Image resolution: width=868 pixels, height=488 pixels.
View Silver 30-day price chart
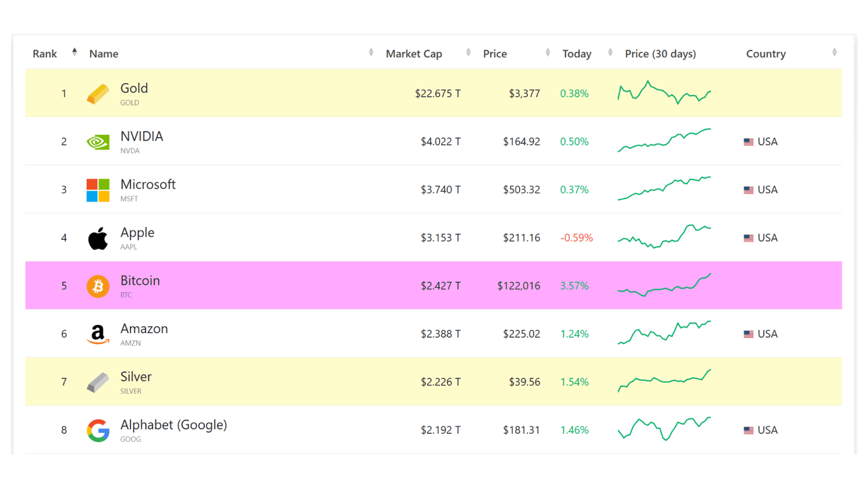[x=664, y=381]
